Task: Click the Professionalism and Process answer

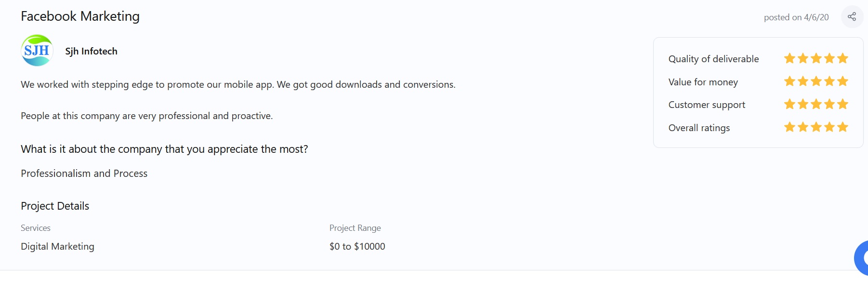Action: 84,174
